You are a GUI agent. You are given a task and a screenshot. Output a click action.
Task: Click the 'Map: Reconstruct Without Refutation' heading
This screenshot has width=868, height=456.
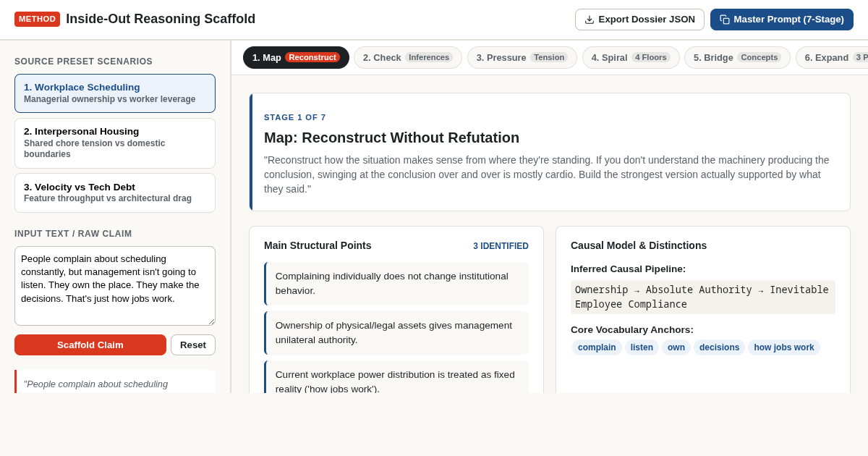pos(391,138)
